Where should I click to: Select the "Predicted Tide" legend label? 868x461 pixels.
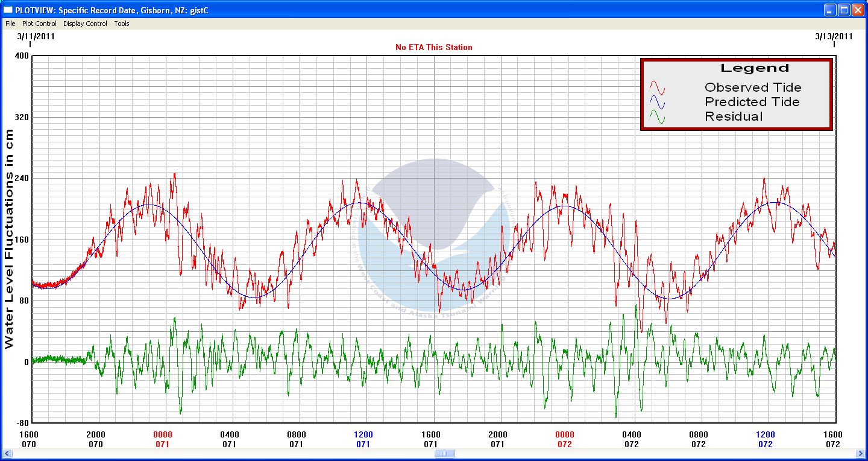(752, 102)
